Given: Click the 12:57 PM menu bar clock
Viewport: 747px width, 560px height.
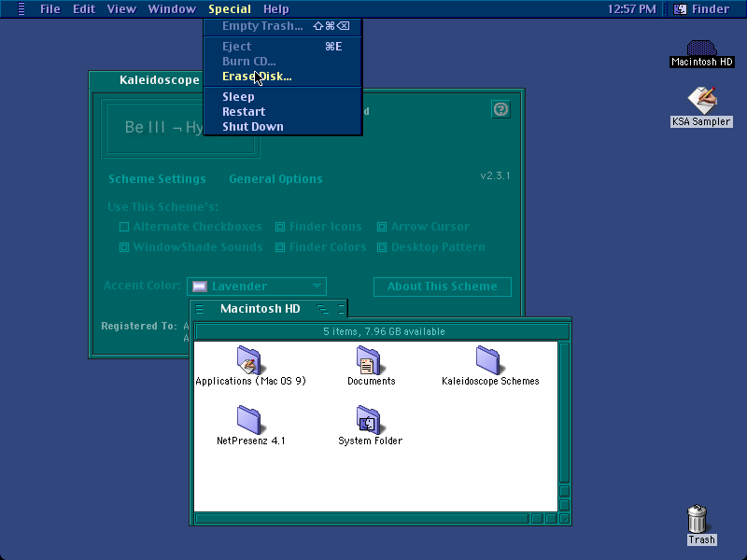Looking at the screenshot, I should 632,9.
